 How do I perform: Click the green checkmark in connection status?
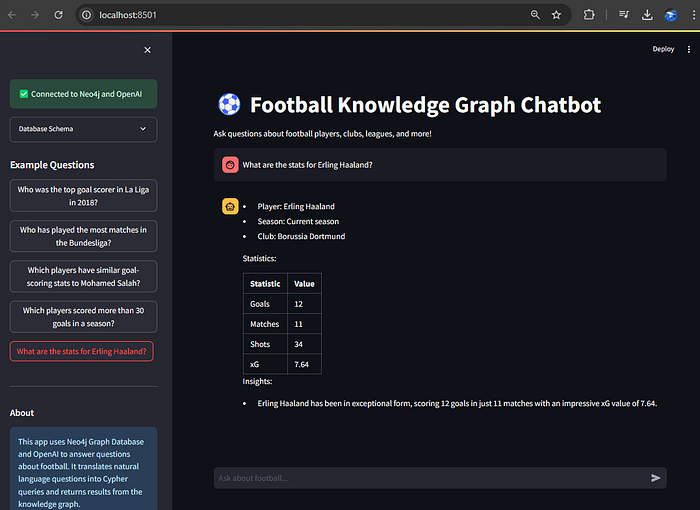[x=24, y=94]
